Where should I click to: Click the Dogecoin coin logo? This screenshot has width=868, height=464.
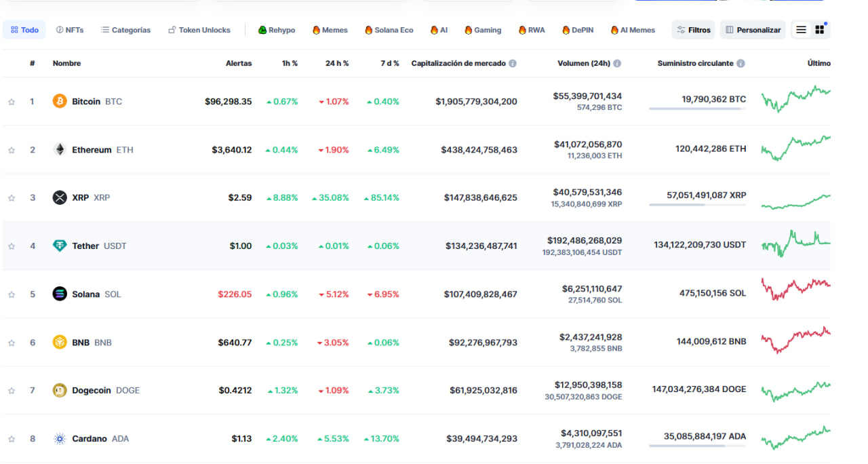(x=60, y=390)
